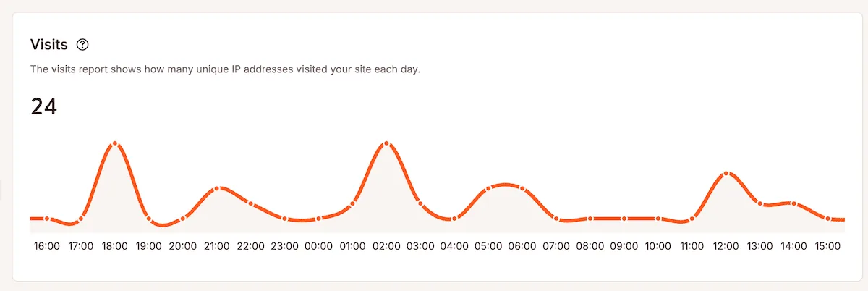Click the 12:00 data point on chart
Screen dimensions: 868x291
pyautogui.click(x=726, y=174)
